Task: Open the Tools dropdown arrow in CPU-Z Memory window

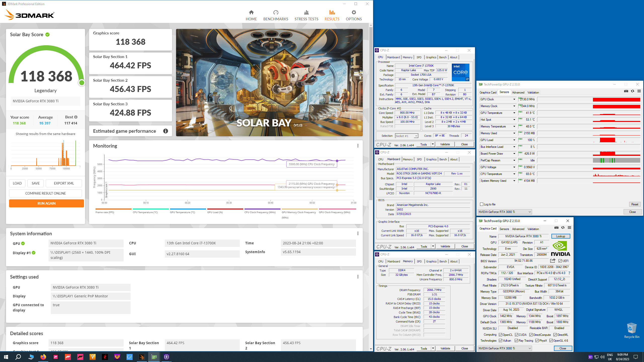Action: tap(433, 348)
